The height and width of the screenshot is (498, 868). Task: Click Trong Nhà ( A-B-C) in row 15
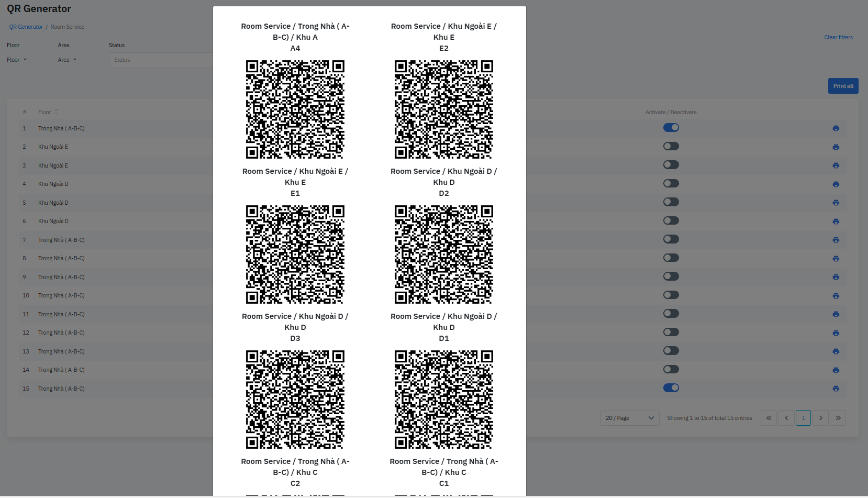(x=61, y=389)
